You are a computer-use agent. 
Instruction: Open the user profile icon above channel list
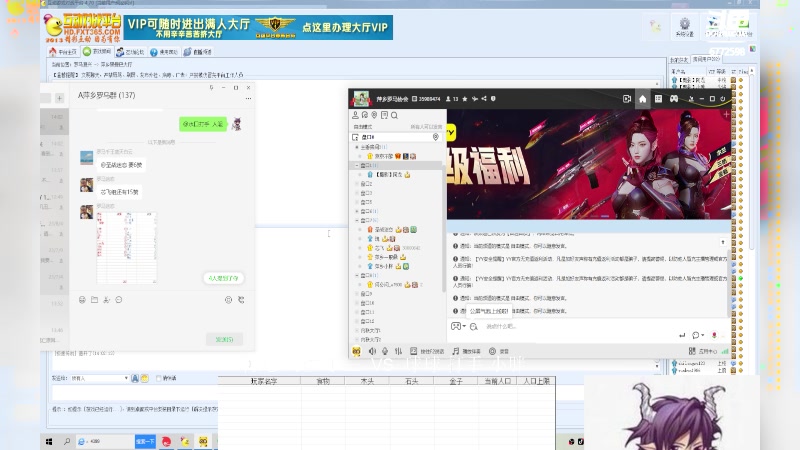tap(355, 115)
